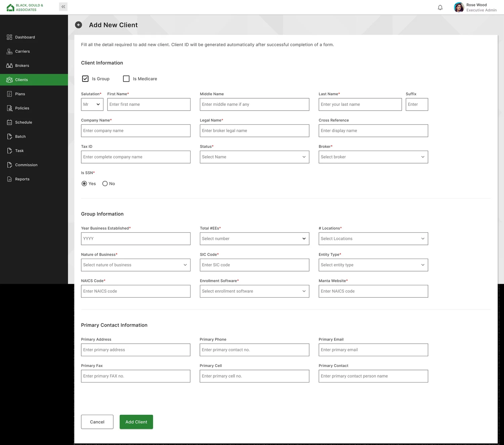Open the Policies menu item

coord(34,108)
